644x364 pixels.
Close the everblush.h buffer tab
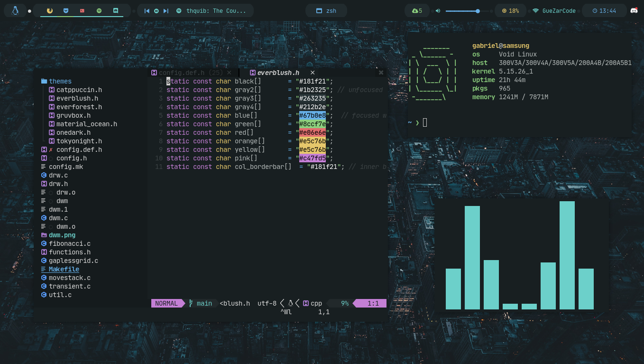pyautogui.click(x=313, y=73)
